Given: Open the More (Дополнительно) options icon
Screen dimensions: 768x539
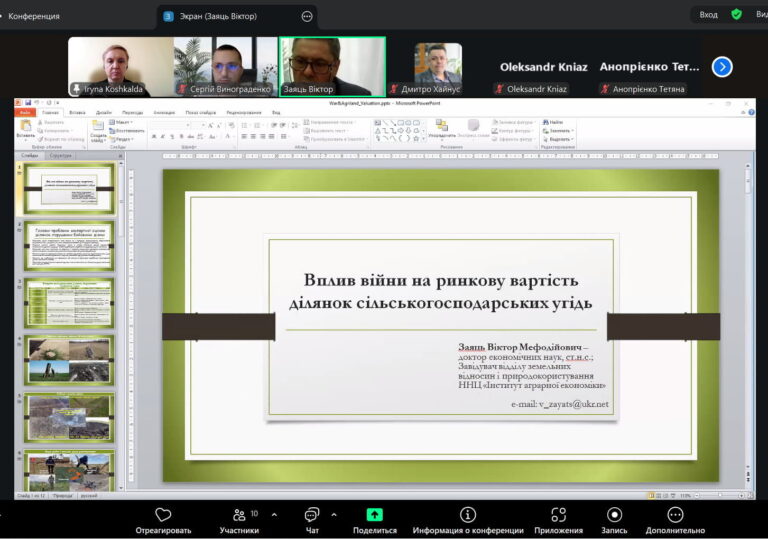Looking at the screenshot, I should coord(675,514).
